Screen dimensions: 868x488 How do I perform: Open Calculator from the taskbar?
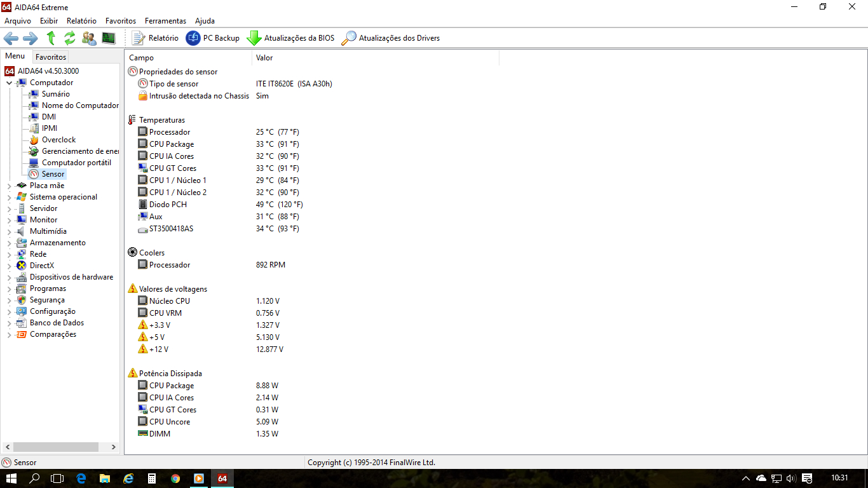[x=152, y=478]
